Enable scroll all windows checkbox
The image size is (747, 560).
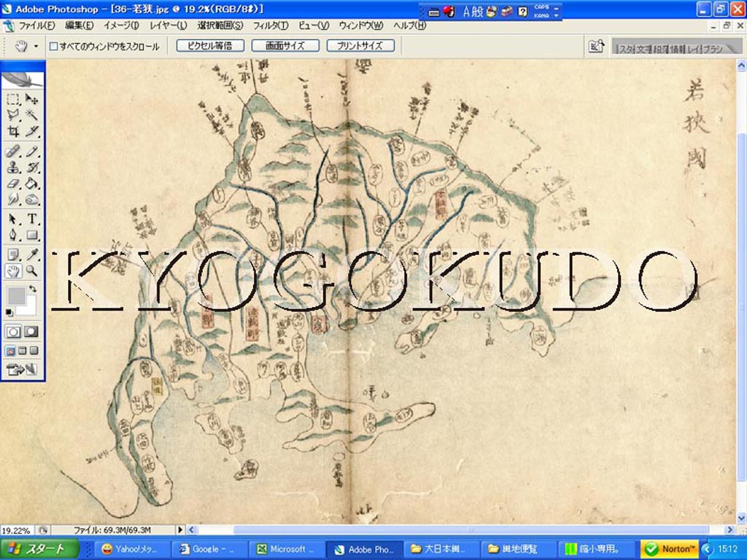(54, 46)
